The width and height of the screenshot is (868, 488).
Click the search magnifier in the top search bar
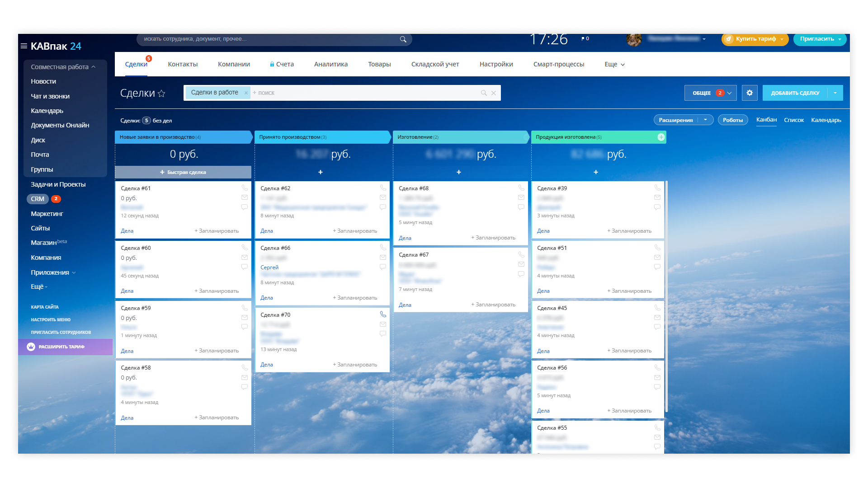(403, 39)
